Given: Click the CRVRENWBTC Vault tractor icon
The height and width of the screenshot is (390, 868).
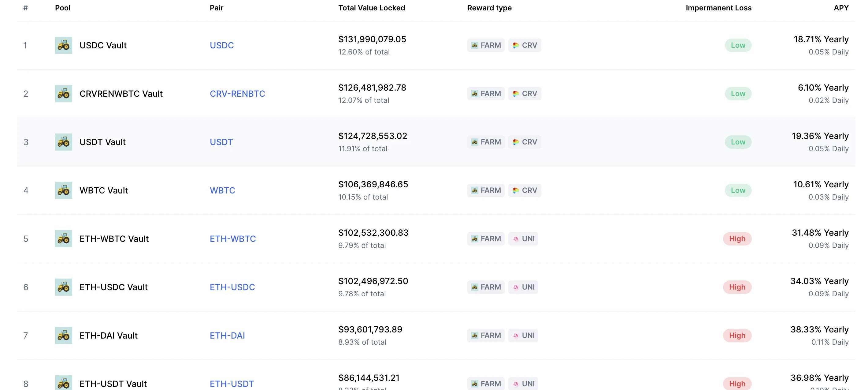Looking at the screenshot, I should point(63,93).
